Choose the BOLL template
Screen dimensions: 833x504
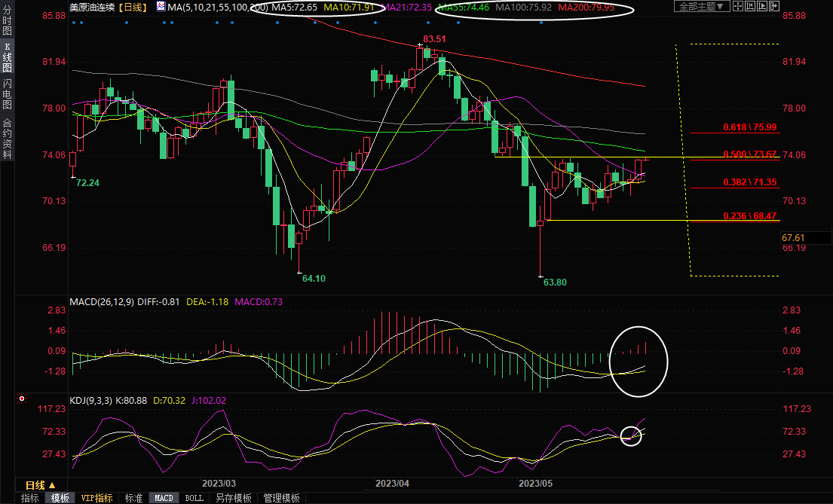194,498
